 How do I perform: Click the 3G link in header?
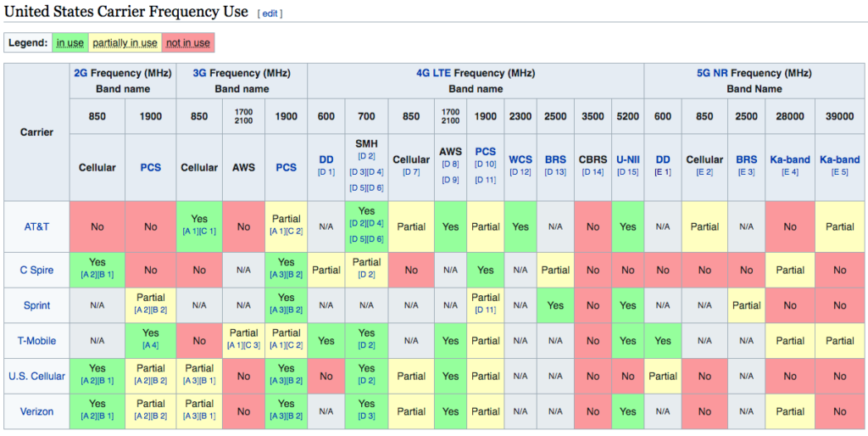pos(200,73)
